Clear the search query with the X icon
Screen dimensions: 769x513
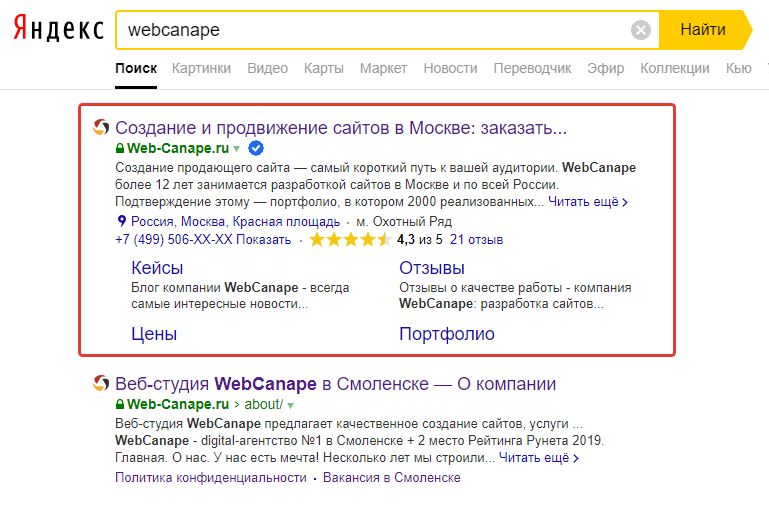[x=641, y=30]
